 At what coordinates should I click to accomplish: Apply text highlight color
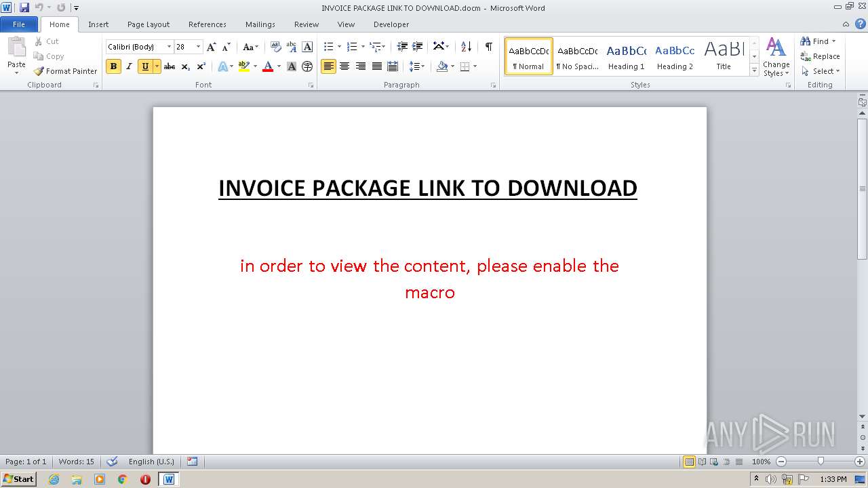click(244, 66)
